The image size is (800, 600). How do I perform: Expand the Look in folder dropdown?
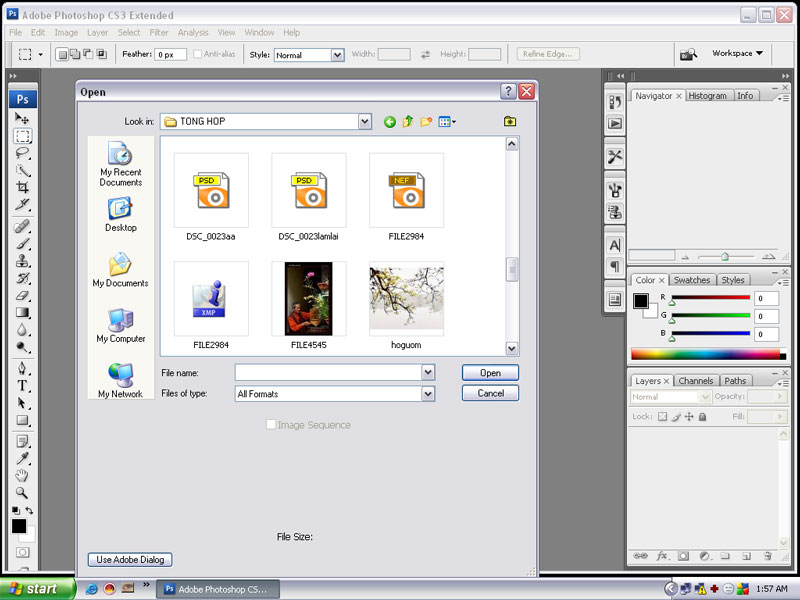(364, 122)
